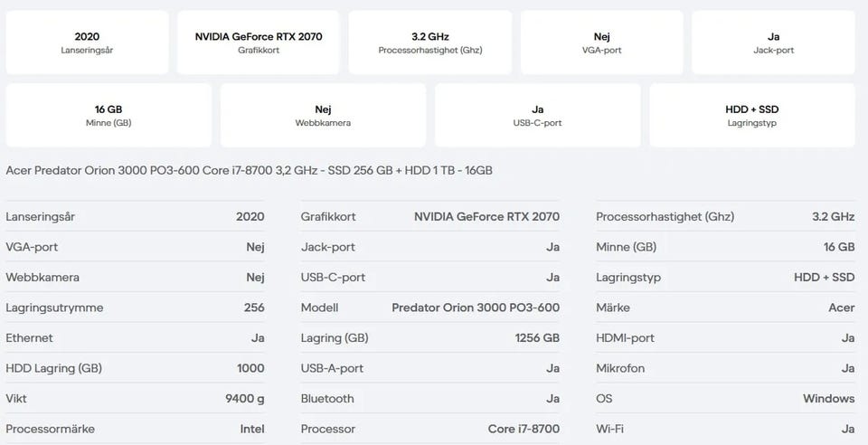Click the 9400 g weight value
Image resolution: width=868 pixels, height=445 pixels.
pyautogui.click(x=245, y=399)
